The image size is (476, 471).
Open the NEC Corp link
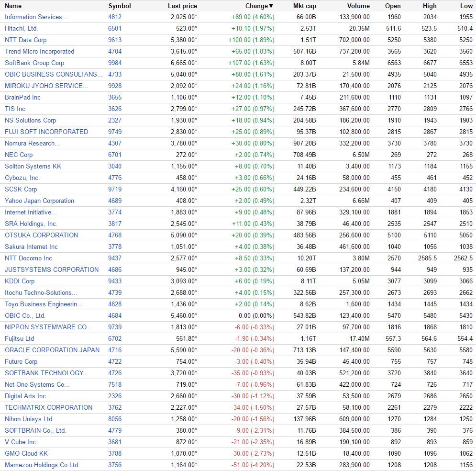(x=19, y=155)
